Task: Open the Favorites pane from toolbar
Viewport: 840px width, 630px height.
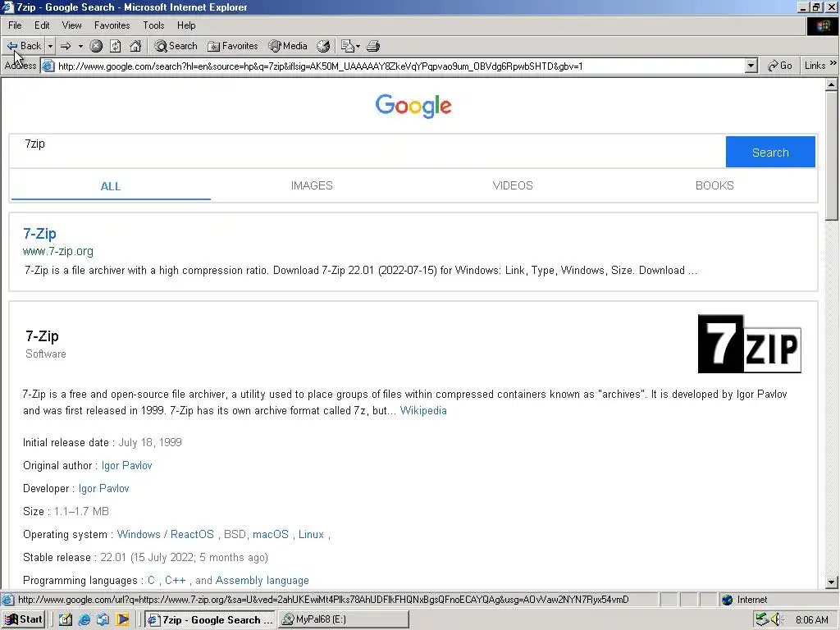Action: tap(233, 46)
